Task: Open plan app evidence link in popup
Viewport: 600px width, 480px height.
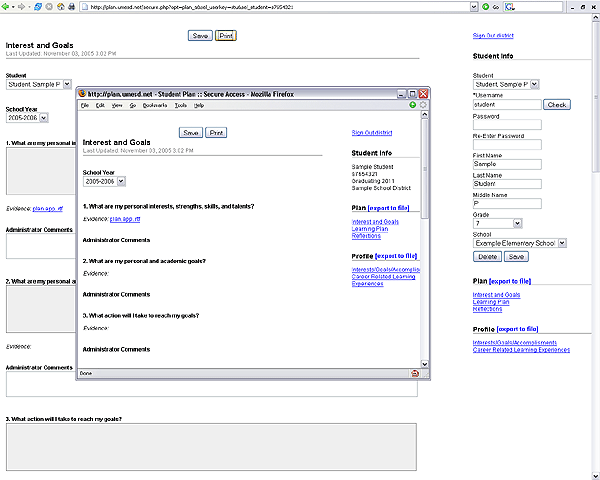Action: click(125, 219)
